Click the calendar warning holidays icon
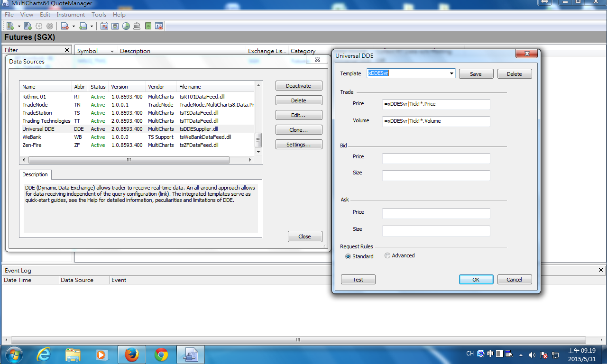 (x=159, y=26)
